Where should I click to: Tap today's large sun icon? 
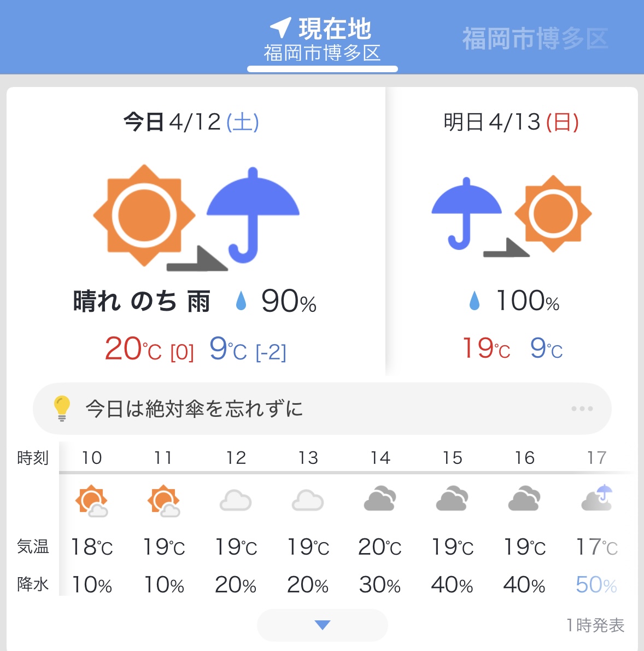(144, 215)
